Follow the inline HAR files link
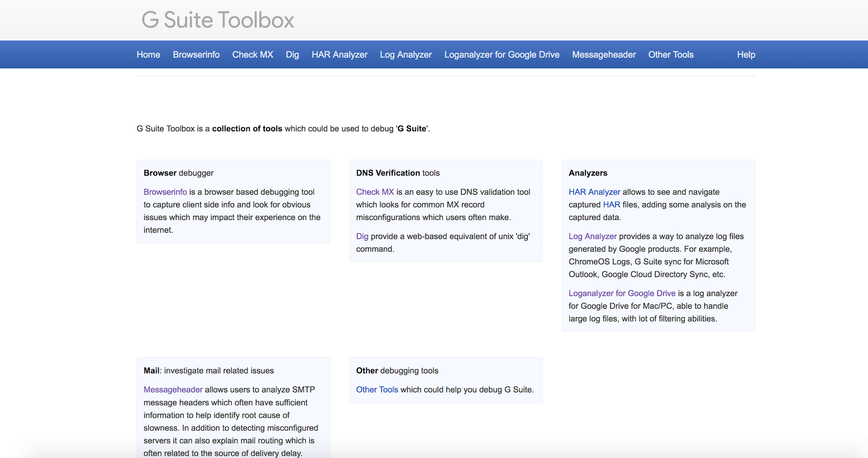The width and height of the screenshot is (868, 458). 611,205
